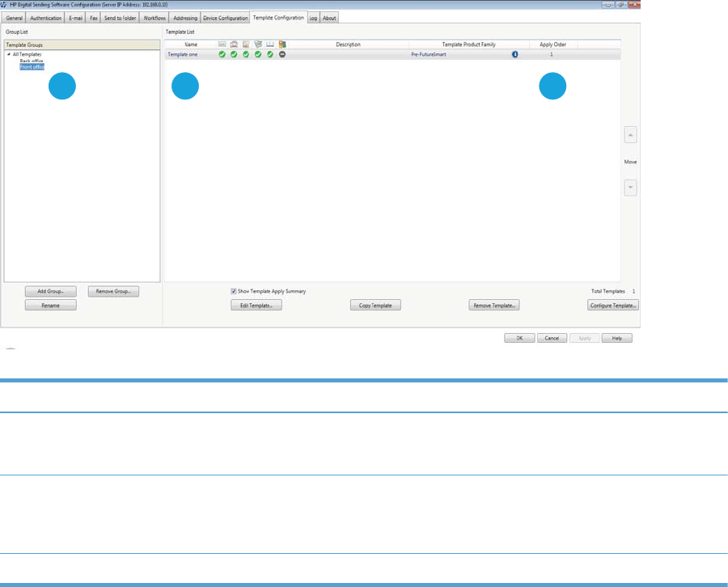Move template down with the down arrow
Image resolution: width=728 pixels, height=587 pixels.
[630, 188]
